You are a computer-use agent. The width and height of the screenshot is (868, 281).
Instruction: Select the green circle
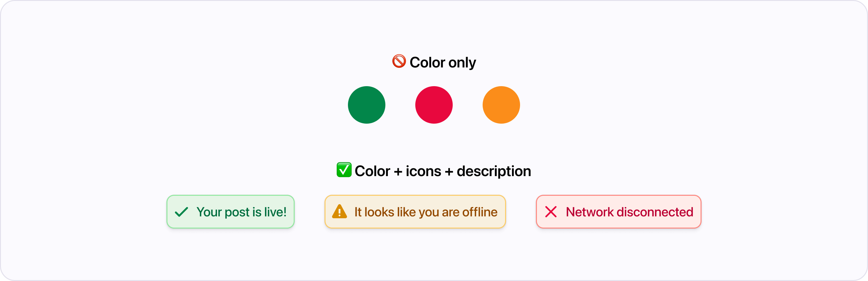click(367, 105)
